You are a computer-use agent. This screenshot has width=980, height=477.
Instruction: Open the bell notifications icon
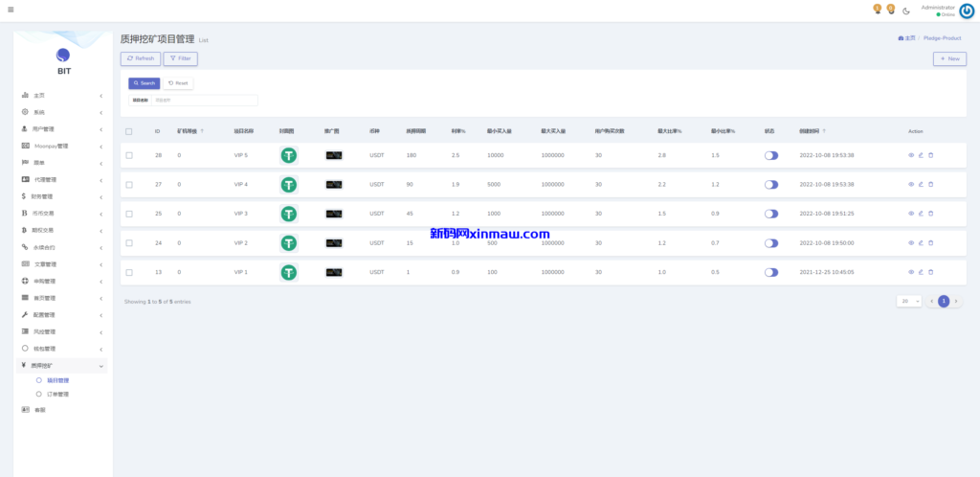877,10
